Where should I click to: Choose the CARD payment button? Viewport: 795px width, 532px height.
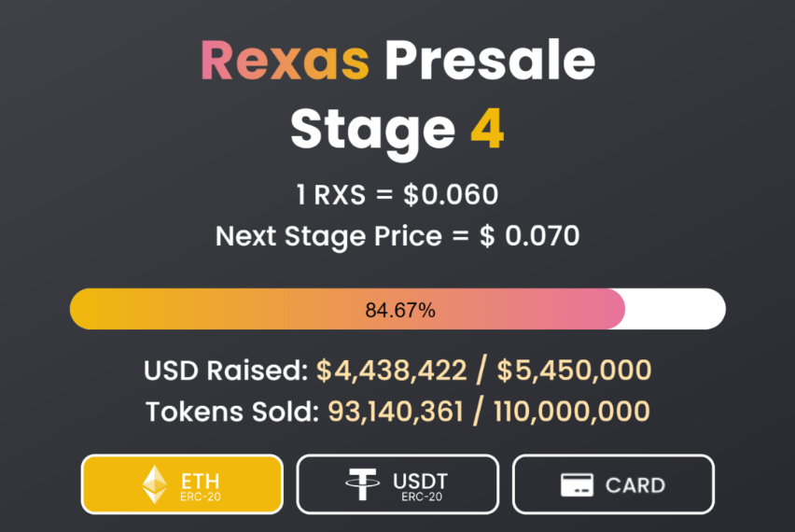(x=613, y=484)
